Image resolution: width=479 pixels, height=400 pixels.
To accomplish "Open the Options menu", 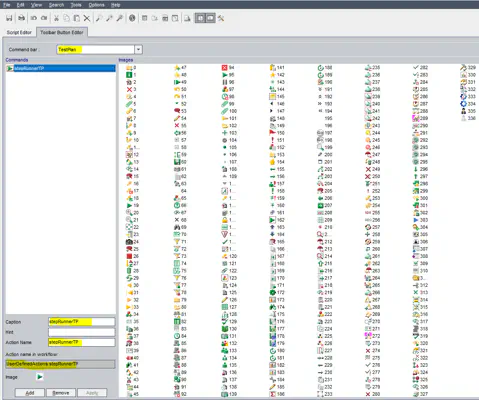I will point(96,5).
